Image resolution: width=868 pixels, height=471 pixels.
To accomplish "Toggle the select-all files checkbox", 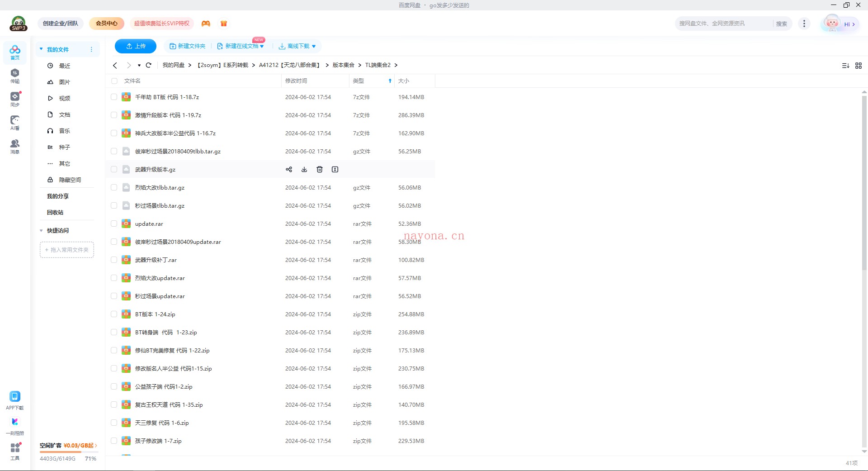I will point(114,81).
